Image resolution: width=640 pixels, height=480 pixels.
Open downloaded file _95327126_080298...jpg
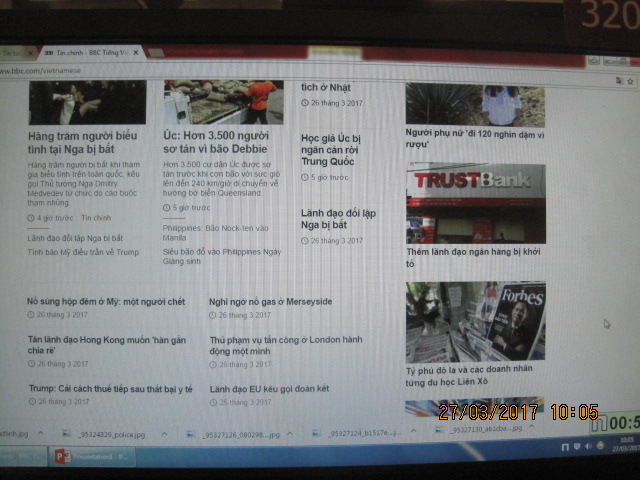point(234,435)
